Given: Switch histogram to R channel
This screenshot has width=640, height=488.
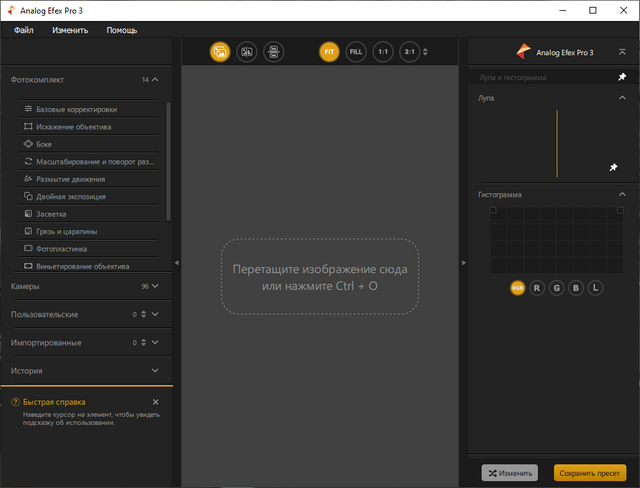Looking at the screenshot, I should 537,288.
